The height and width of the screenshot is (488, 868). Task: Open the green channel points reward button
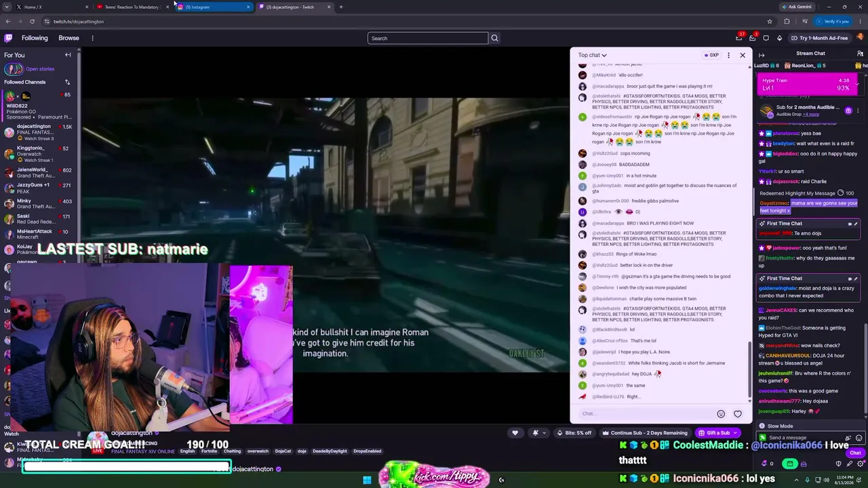[789, 464]
